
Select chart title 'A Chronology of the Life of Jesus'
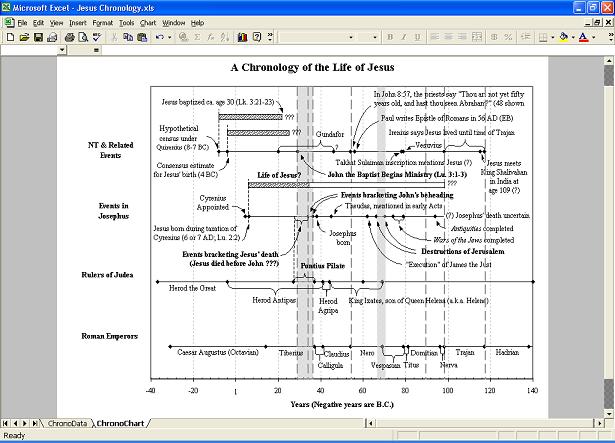(312, 67)
